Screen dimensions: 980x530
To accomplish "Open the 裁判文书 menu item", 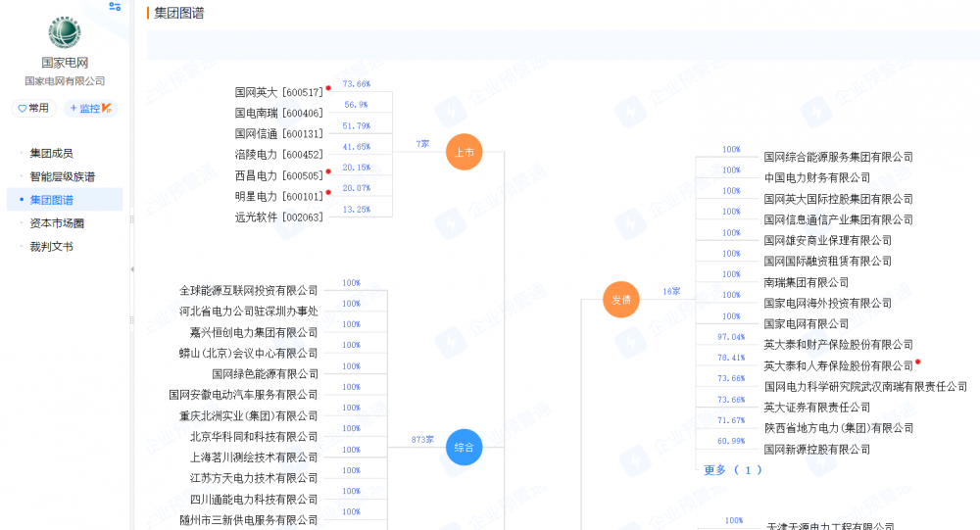I will [x=51, y=247].
